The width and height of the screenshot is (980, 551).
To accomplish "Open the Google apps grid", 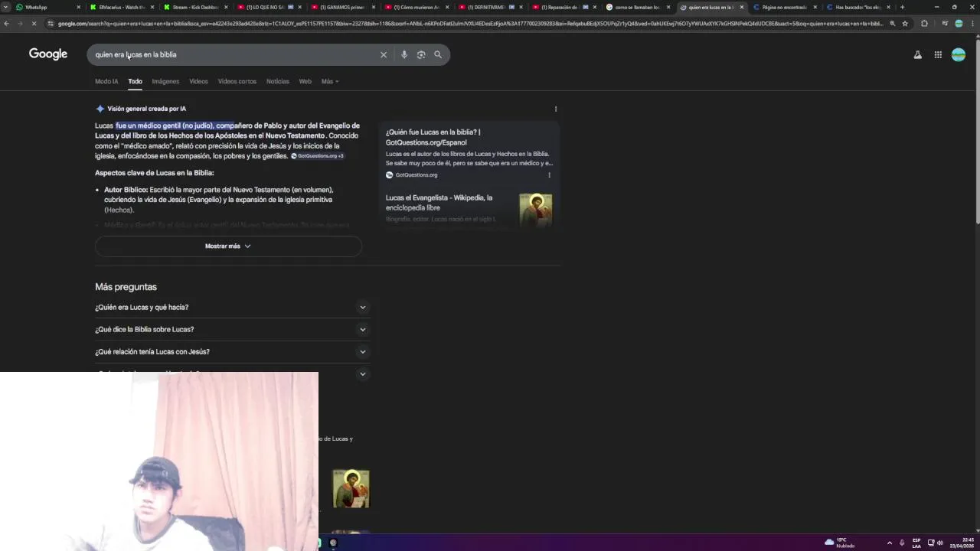I will (938, 54).
